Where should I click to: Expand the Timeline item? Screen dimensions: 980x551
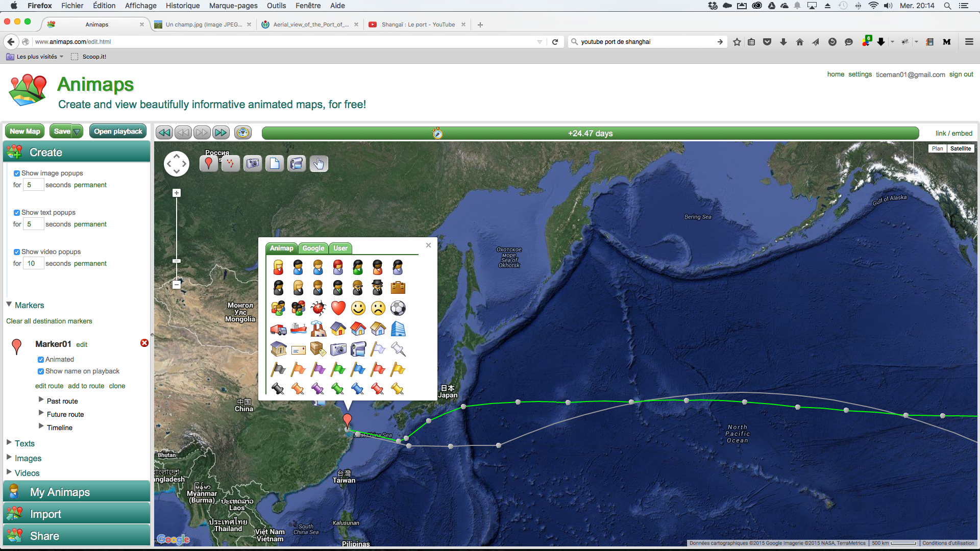coord(41,427)
